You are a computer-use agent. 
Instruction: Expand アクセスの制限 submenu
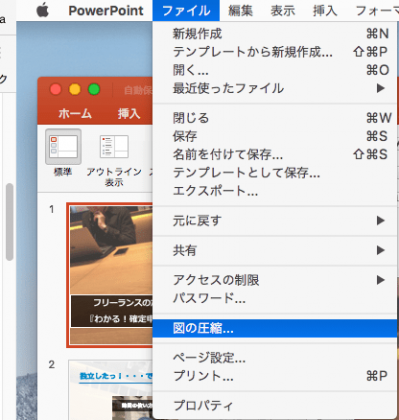[x=275, y=280]
